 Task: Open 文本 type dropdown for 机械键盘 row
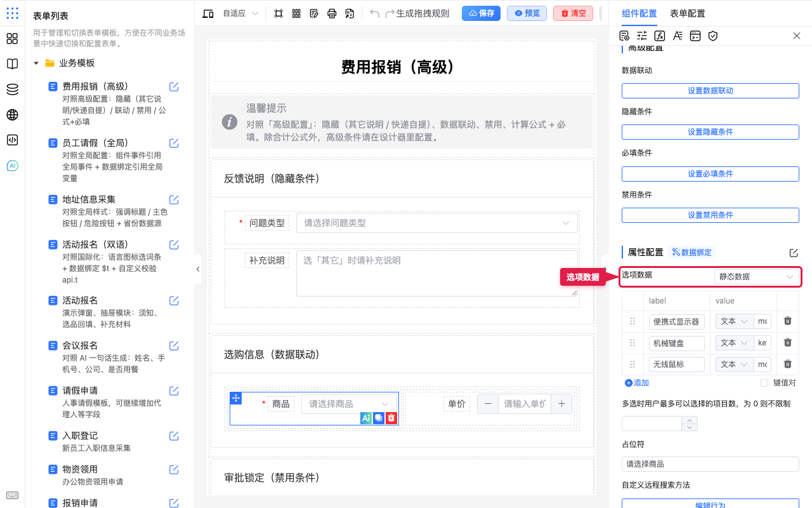[734, 343]
